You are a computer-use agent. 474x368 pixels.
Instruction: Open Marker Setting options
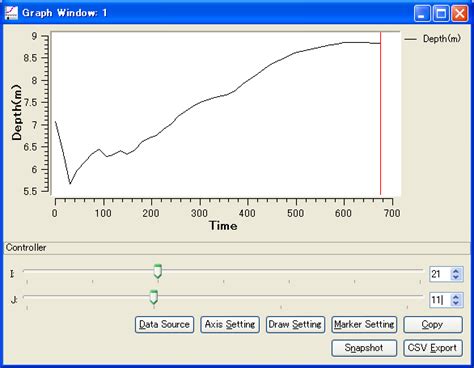[x=364, y=325]
